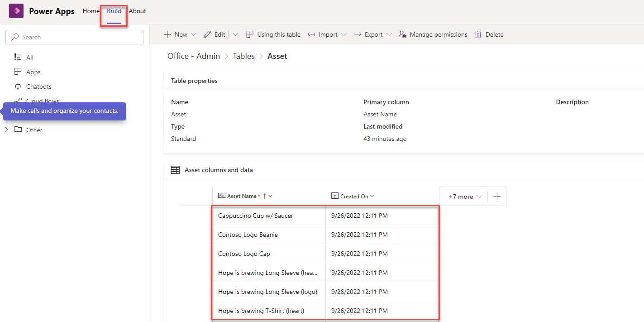Click the Chatbots bot icon

click(x=18, y=86)
